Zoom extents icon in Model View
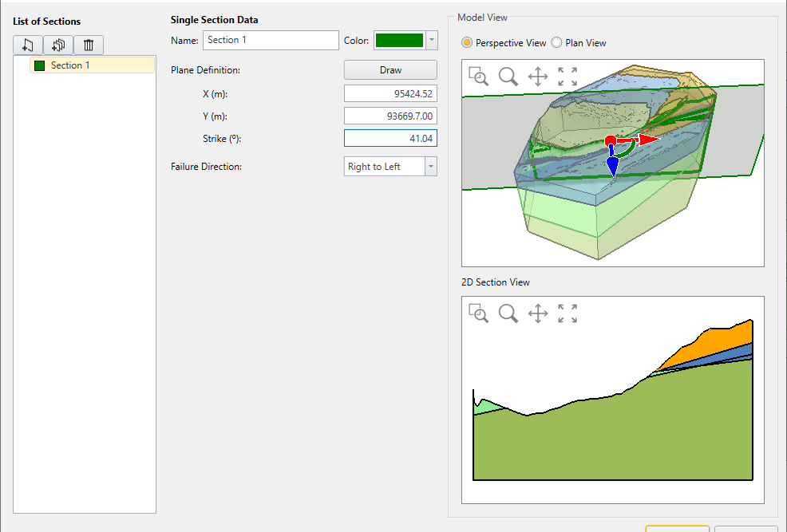 pos(568,77)
